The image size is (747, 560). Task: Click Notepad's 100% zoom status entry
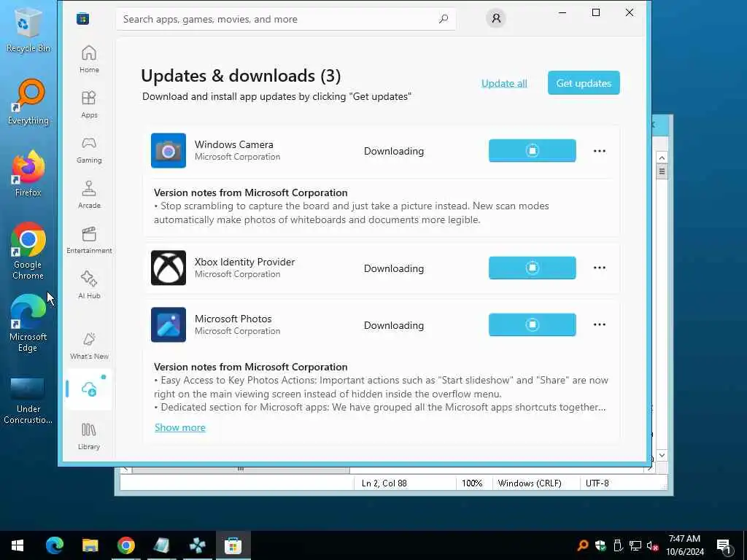point(472,483)
